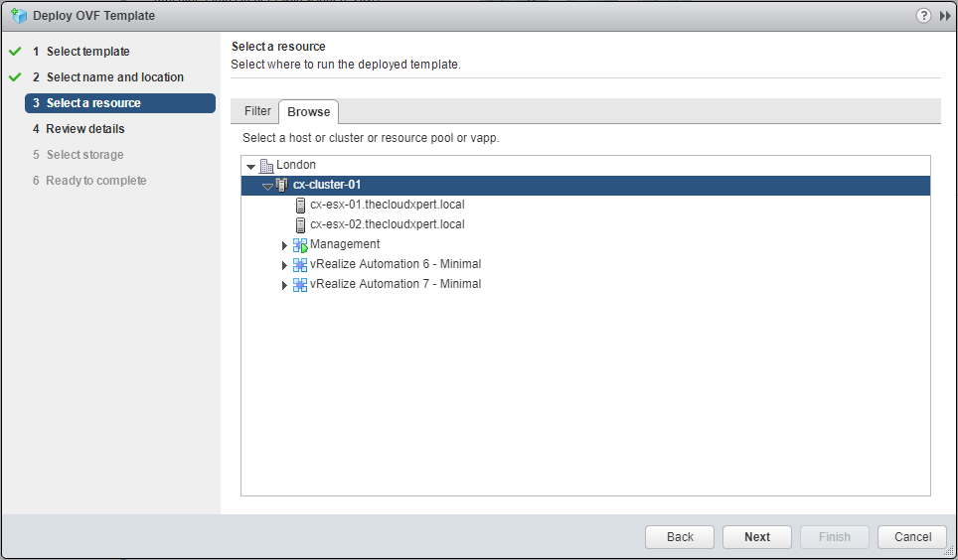This screenshot has width=958, height=560.
Task: Click the cx-esx-01 host icon
Action: (x=300, y=206)
